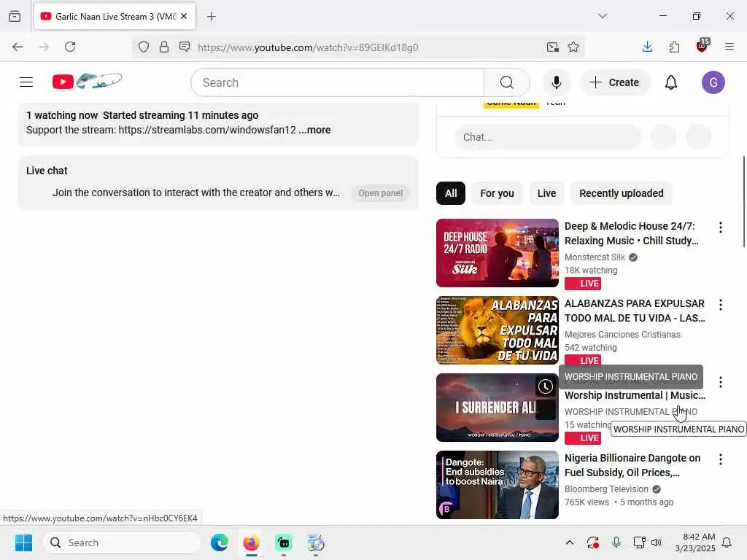Close the Garlic Naan Live Stream tab

(184, 16)
